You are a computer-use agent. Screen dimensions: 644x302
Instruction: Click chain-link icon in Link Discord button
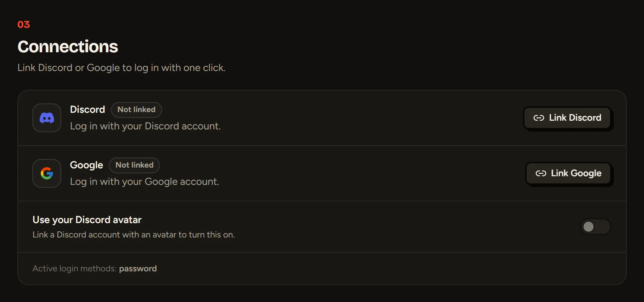pyautogui.click(x=539, y=118)
